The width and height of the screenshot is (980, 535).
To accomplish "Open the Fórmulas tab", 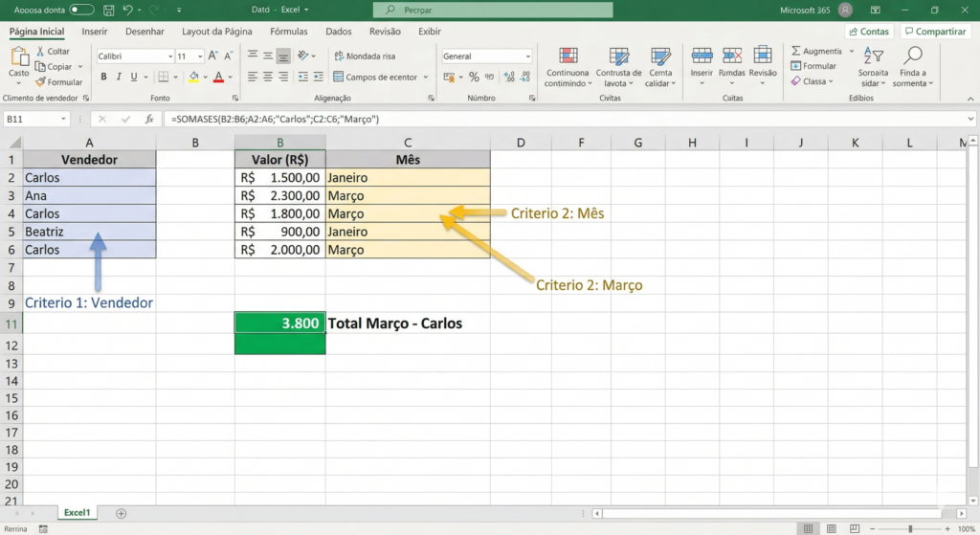I will click(289, 32).
